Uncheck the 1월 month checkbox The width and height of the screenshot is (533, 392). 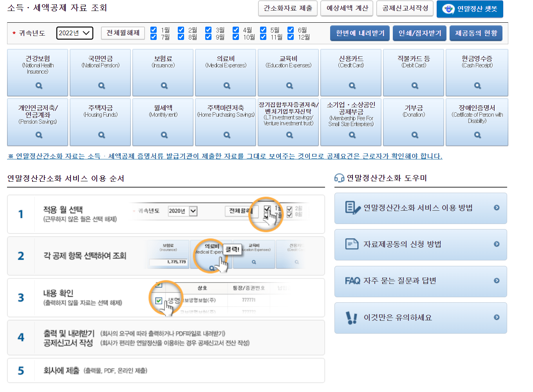pos(154,29)
